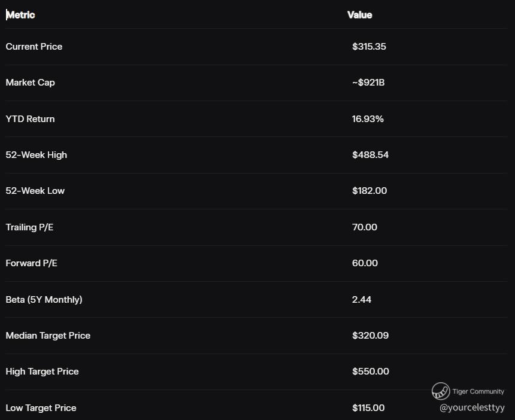
Task: Click the 52-Week High value $488.54
Action: pos(370,155)
